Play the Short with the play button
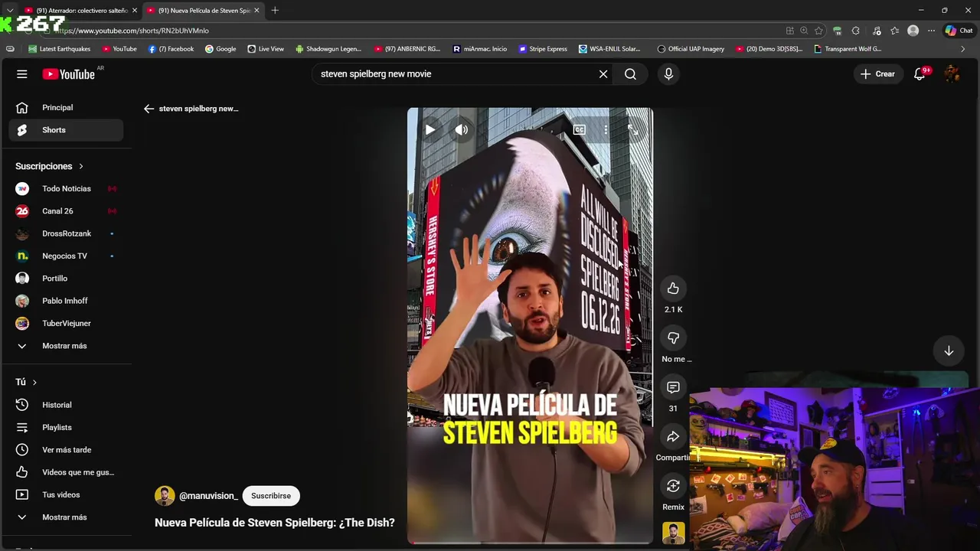 (430, 130)
